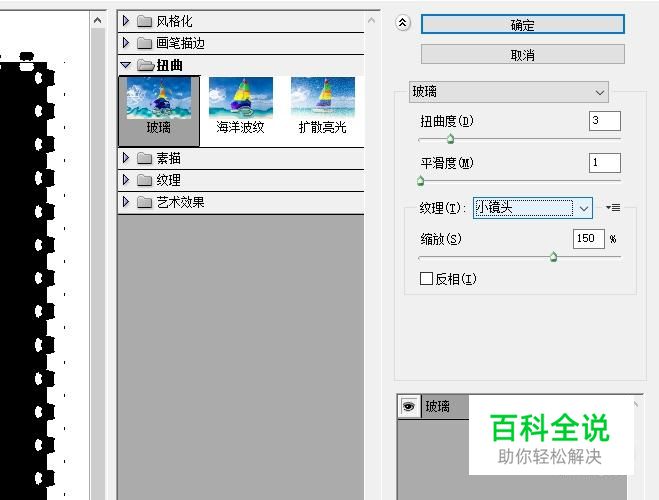Expand the 艺术效果 filter folder triangle
The image size is (659, 500).
pyautogui.click(x=126, y=202)
